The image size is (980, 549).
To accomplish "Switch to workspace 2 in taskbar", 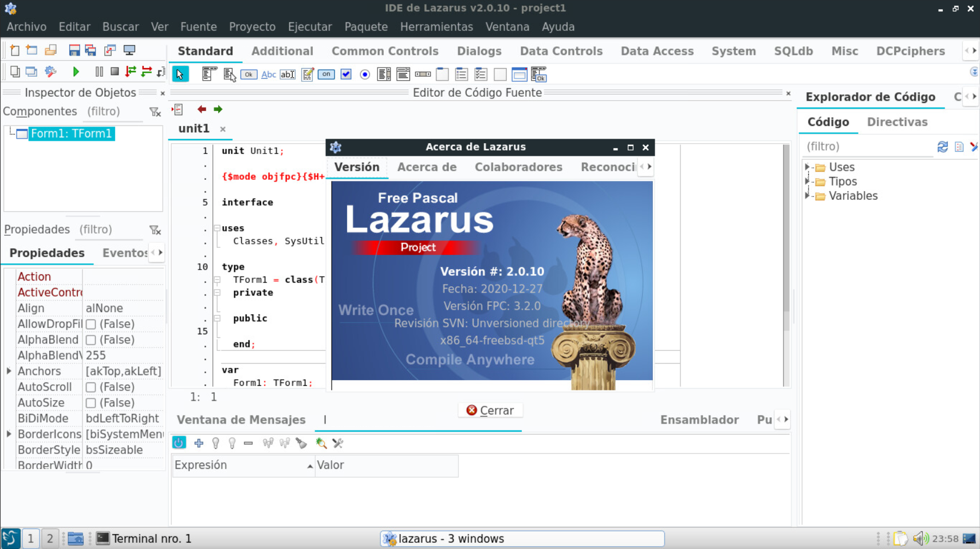I will pos(50,538).
